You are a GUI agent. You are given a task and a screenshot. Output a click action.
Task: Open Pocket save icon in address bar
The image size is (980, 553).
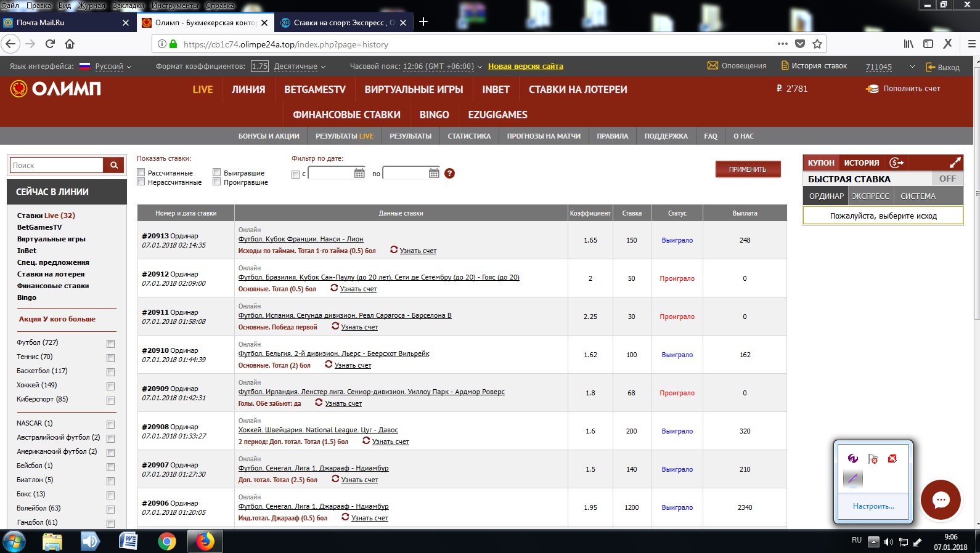tap(800, 44)
